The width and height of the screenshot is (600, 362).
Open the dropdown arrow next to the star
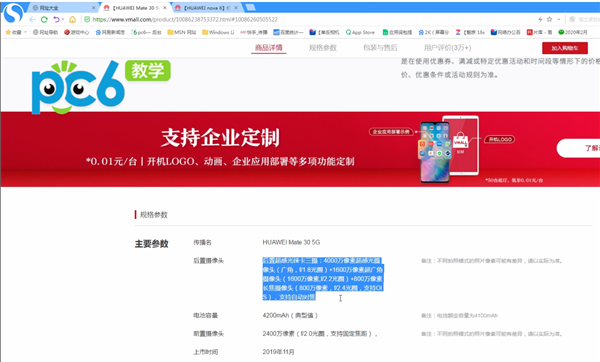pos(559,20)
